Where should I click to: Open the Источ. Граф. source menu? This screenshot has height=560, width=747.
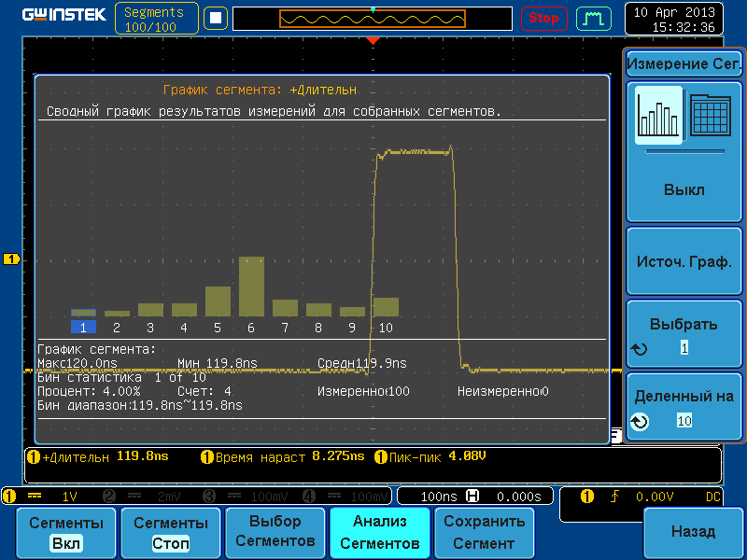pyautogui.click(x=684, y=262)
